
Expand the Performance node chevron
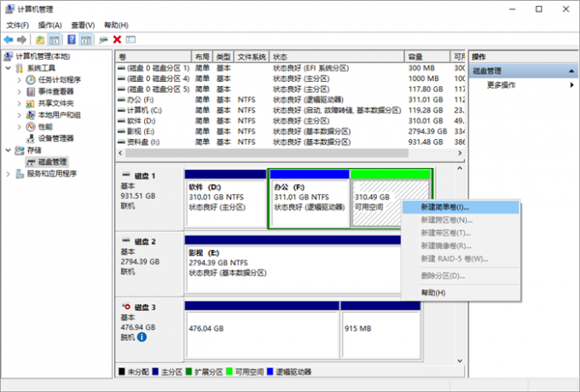pyautogui.click(x=20, y=127)
